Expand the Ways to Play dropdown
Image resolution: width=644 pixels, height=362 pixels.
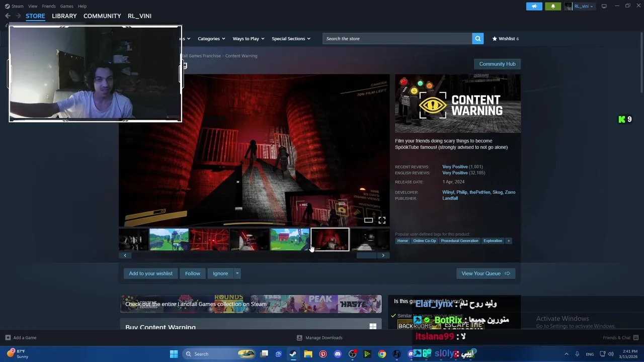click(x=249, y=39)
